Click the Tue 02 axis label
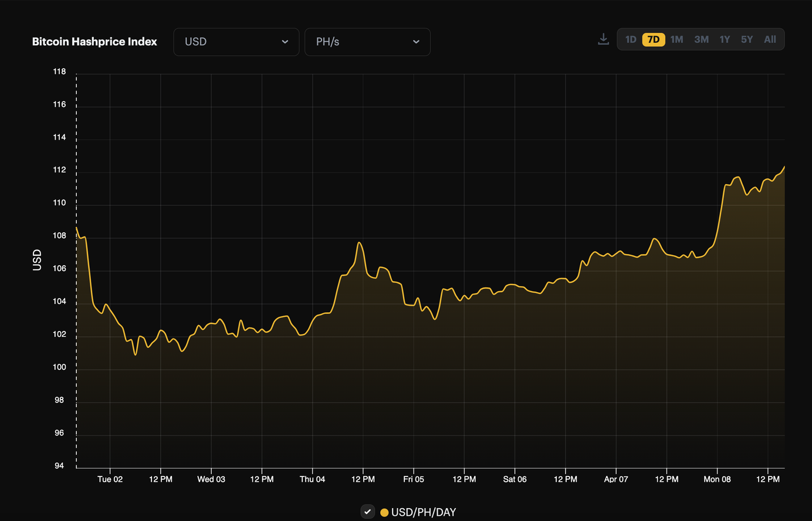The image size is (812, 521). pyautogui.click(x=110, y=479)
